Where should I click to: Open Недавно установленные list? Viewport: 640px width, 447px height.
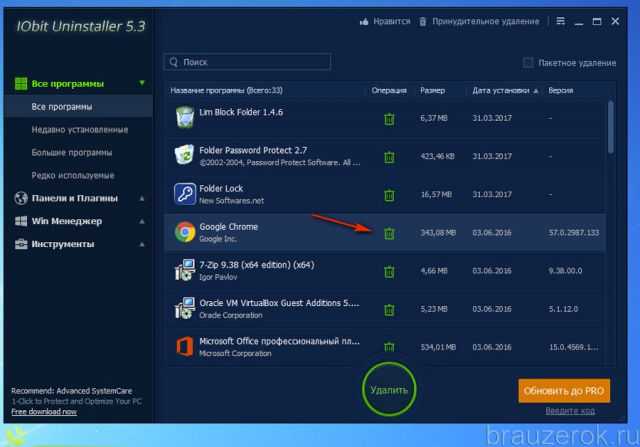[80, 129]
